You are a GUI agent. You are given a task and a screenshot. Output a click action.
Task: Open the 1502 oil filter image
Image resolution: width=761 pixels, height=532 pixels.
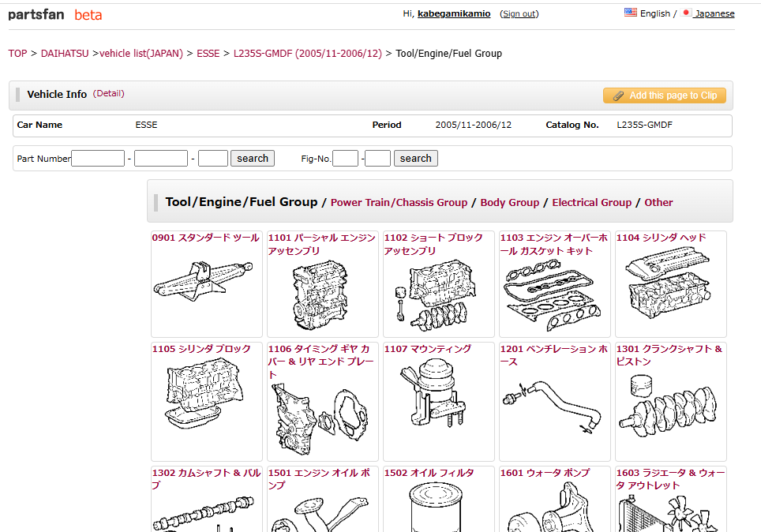tap(436, 508)
